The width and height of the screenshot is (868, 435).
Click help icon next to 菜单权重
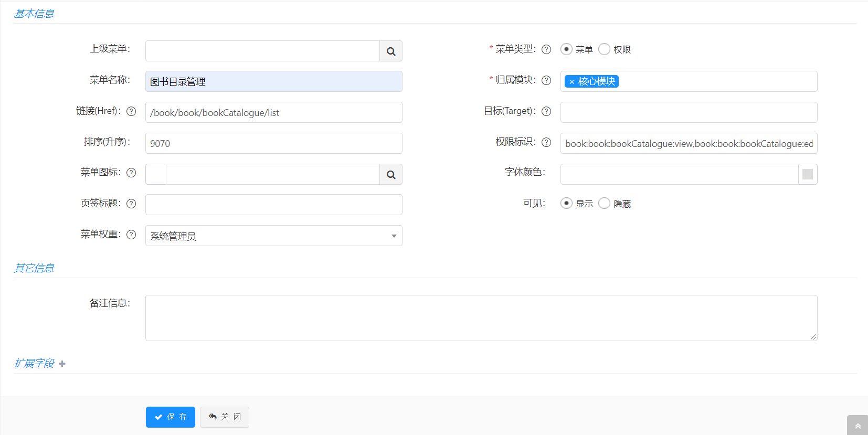click(x=131, y=235)
